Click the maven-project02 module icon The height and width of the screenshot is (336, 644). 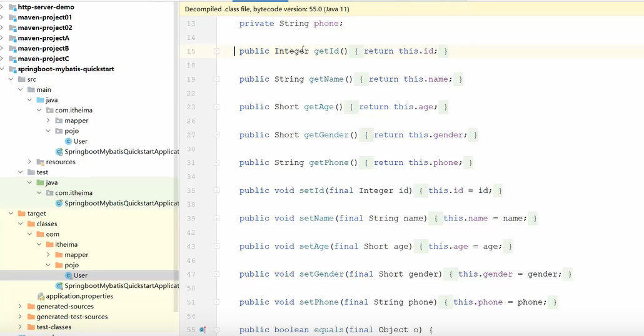click(x=13, y=27)
